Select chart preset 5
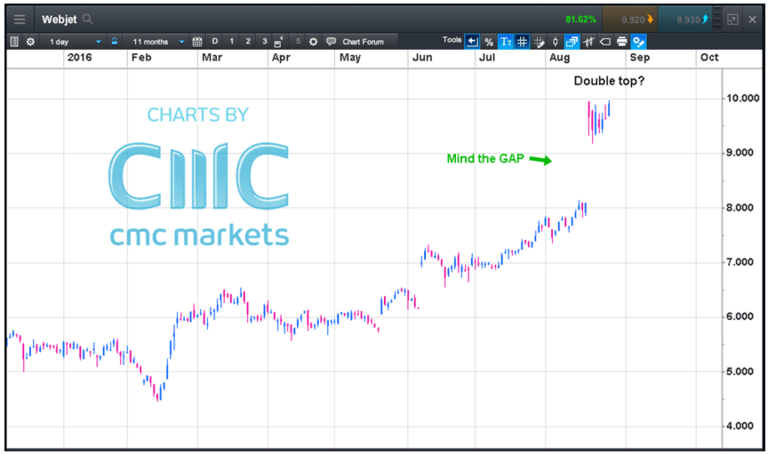This screenshot has height=454, width=768. pos(297,41)
